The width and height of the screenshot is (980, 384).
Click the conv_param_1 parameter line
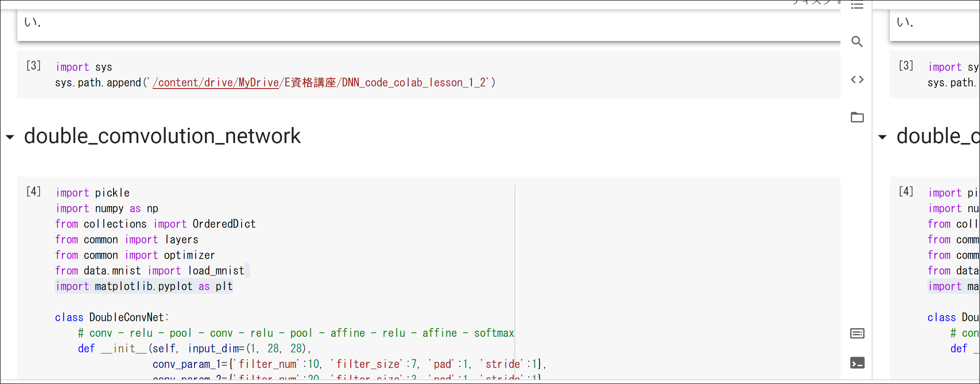[350, 364]
